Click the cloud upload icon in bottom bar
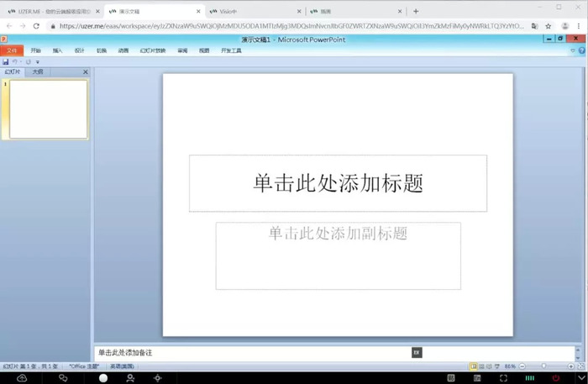The width and height of the screenshot is (588, 384). pos(22,378)
